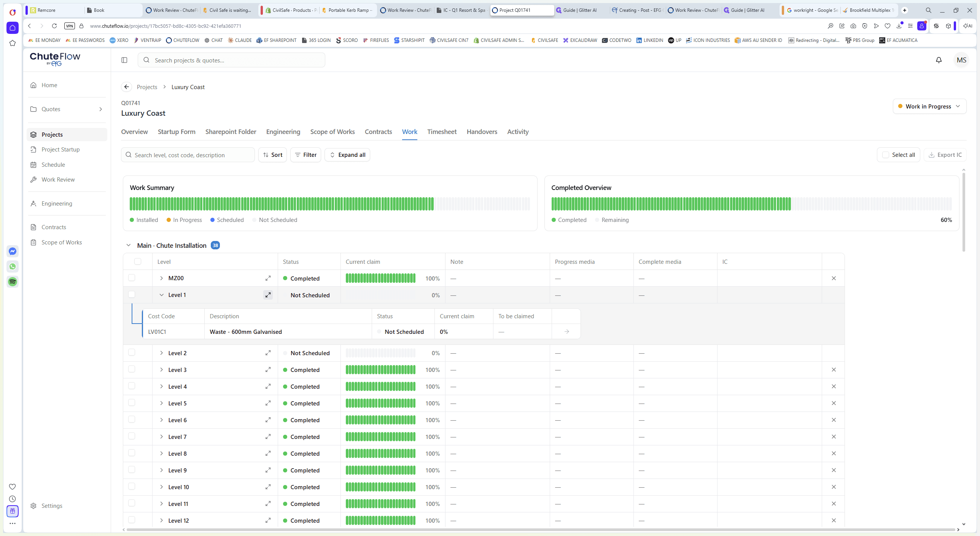Click the Search level, cost code field
Viewport: 980px width, 536px height.
(188, 155)
